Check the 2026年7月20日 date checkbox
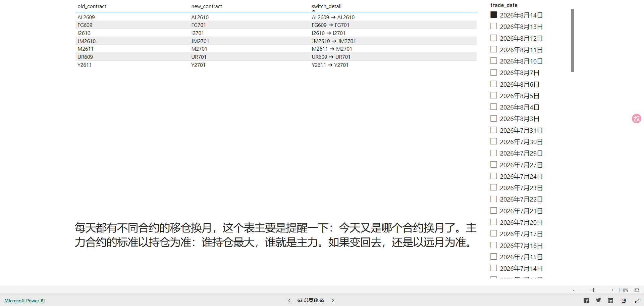The height and width of the screenshot is (306, 644). click(x=494, y=222)
